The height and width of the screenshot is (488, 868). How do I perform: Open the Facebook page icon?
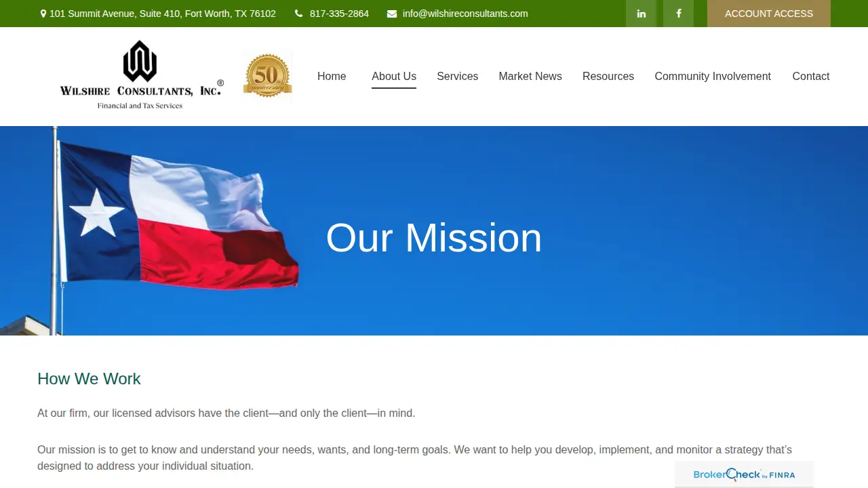click(678, 14)
